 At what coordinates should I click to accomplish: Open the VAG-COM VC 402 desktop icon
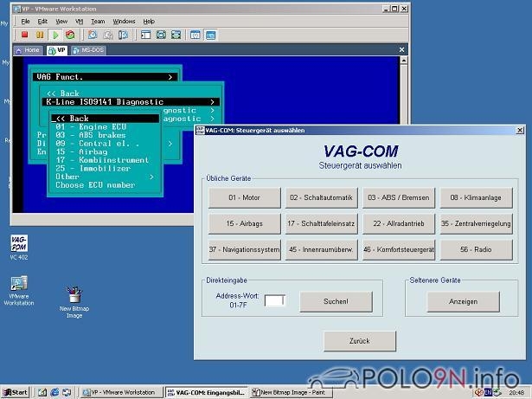point(19,248)
